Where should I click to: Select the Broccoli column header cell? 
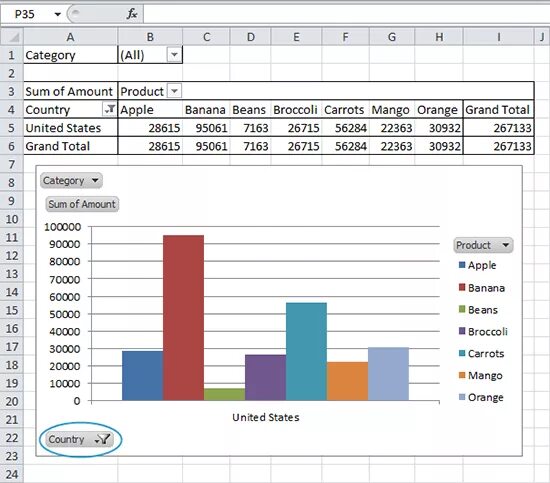296,110
